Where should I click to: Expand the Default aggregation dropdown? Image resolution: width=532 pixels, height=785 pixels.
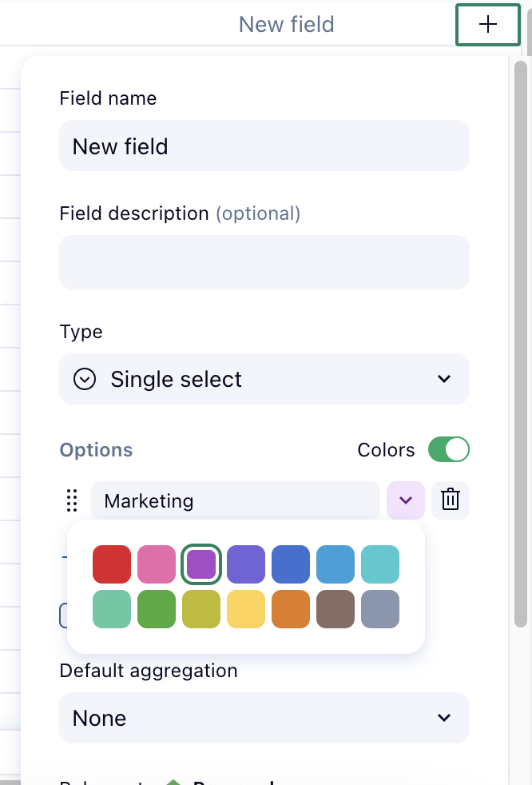pos(264,718)
